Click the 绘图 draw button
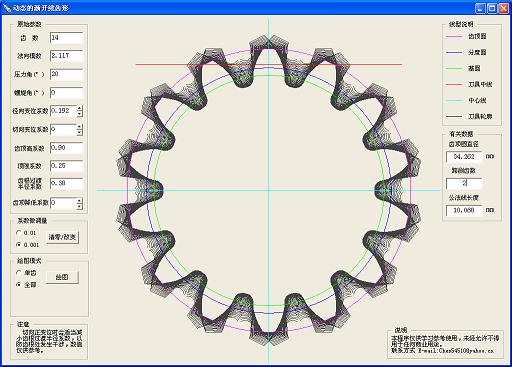The width and height of the screenshot is (512, 367). point(62,277)
